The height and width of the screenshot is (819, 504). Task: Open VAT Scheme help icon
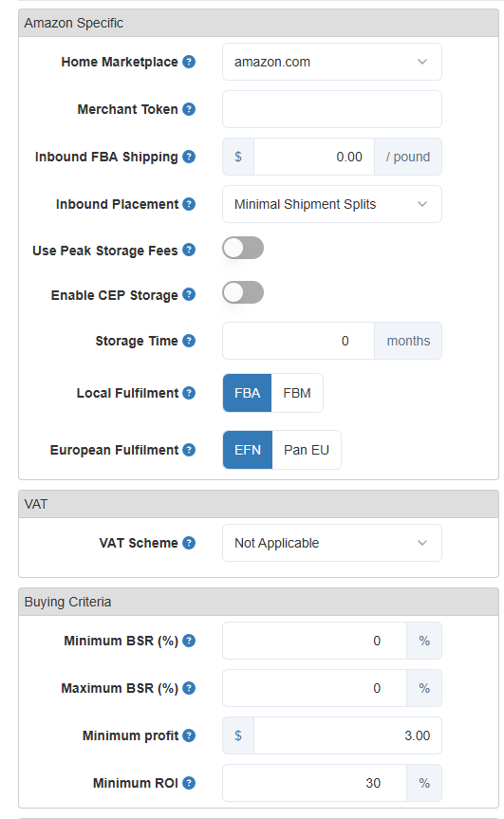pyautogui.click(x=189, y=543)
